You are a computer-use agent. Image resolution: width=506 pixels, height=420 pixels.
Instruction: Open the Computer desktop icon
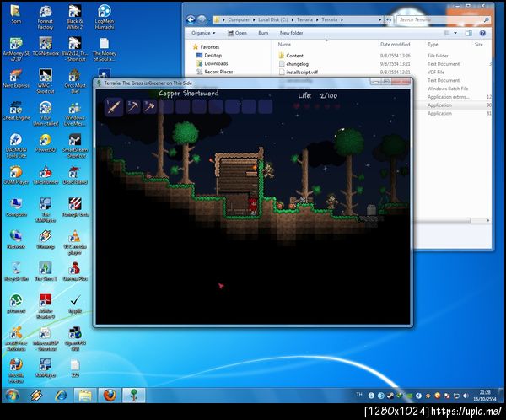pos(16,207)
